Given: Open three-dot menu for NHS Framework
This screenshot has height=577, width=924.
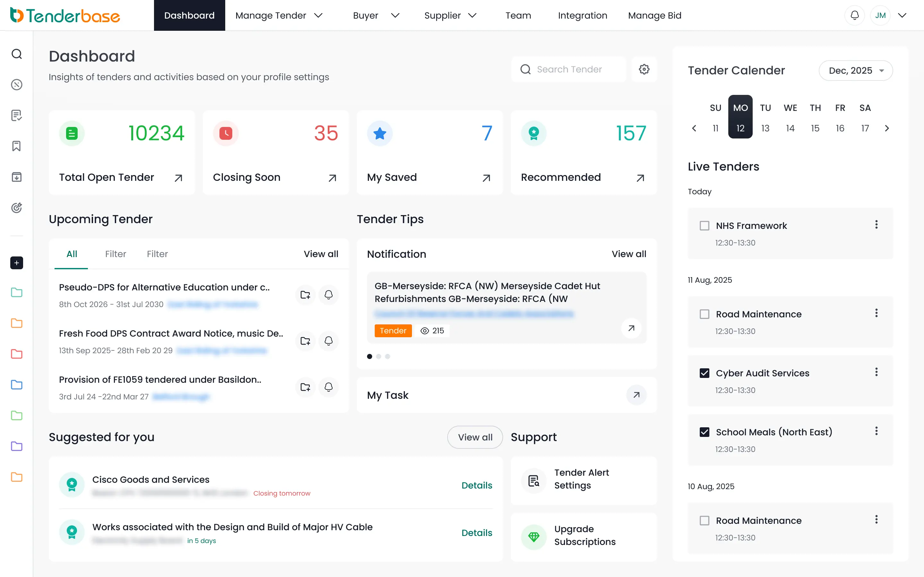Looking at the screenshot, I should pyautogui.click(x=876, y=225).
